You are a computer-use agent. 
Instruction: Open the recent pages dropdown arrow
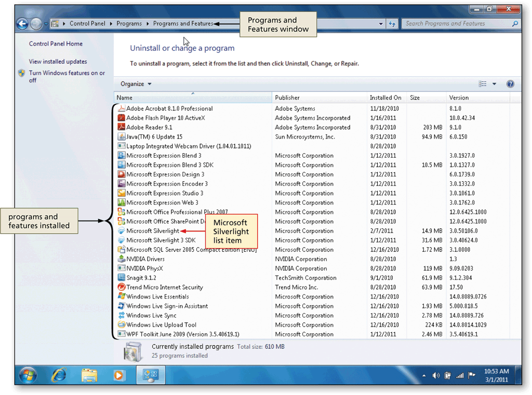pyautogui.click(x=46, y=24)
